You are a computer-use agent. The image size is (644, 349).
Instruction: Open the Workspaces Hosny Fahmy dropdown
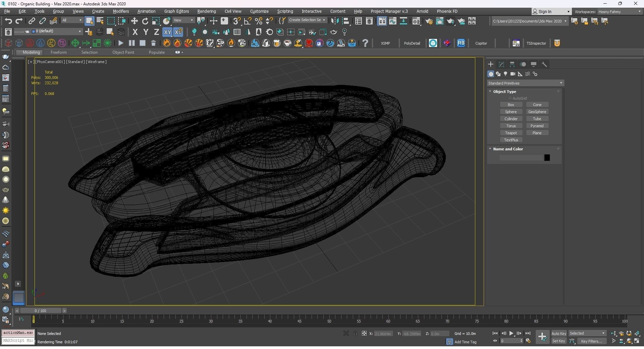tap(620, 11)
